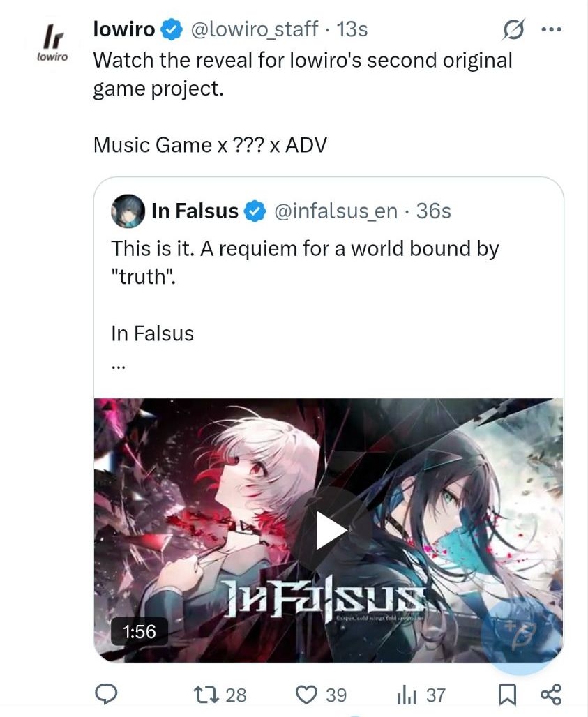
Task: Click the 13s post timestamp
Action: click(x=352, y=29)
